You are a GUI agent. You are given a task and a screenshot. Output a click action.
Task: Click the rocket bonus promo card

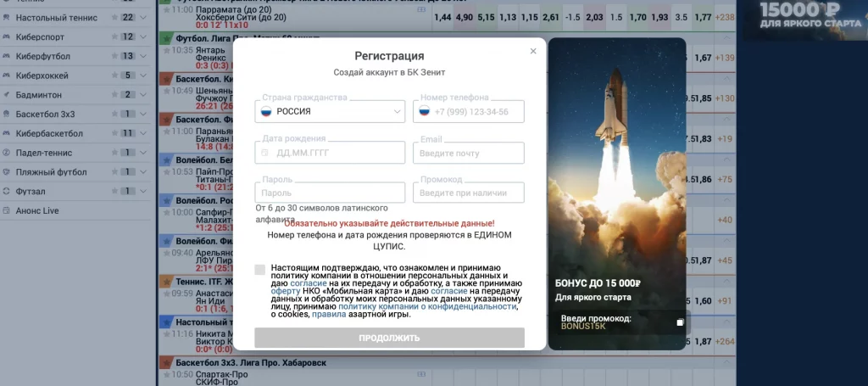[617, 193]
